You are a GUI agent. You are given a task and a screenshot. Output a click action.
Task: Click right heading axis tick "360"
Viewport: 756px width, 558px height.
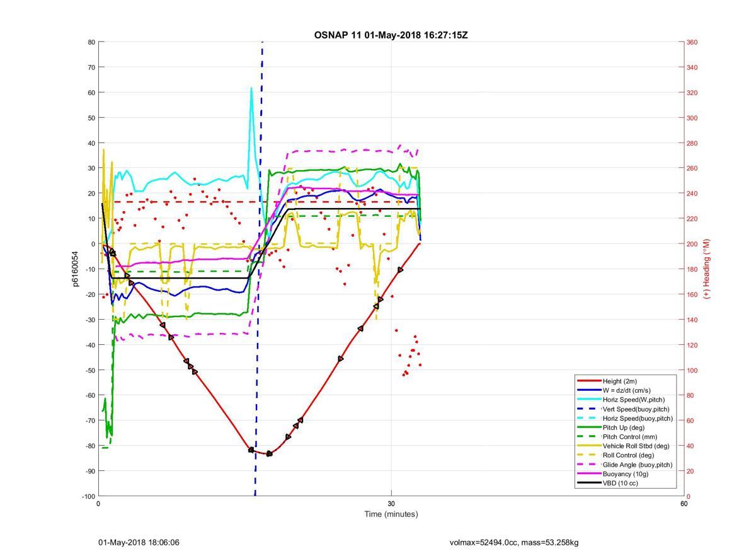(x=692, y=42)
